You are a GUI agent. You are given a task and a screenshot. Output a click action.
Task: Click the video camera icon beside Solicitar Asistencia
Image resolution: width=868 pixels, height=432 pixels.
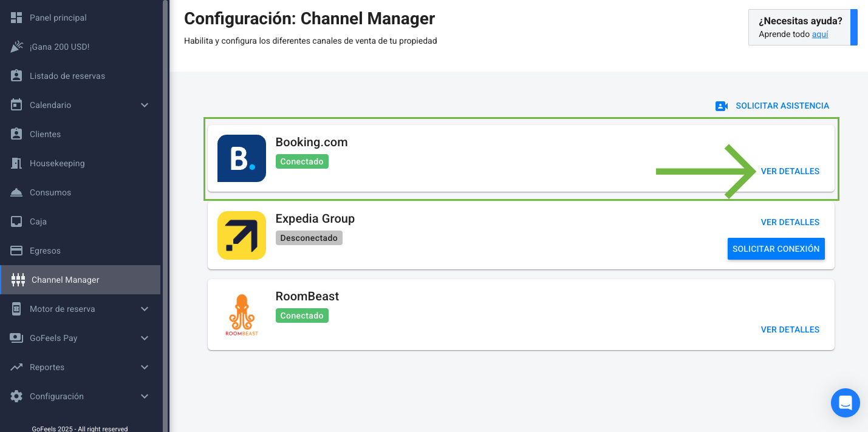pyautogui.click(x=722, y=106)
